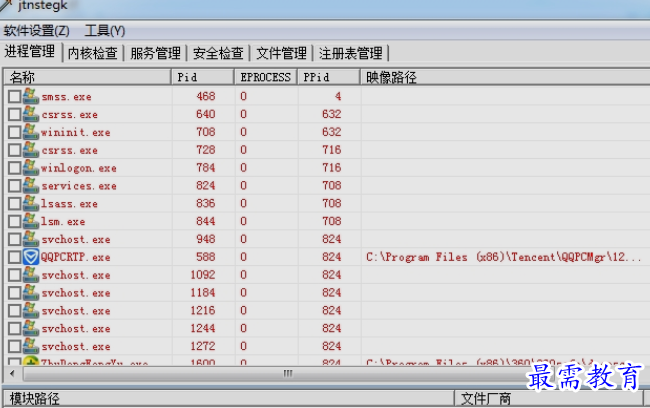Select the services.exe checkbox

(x=15, y=186)
